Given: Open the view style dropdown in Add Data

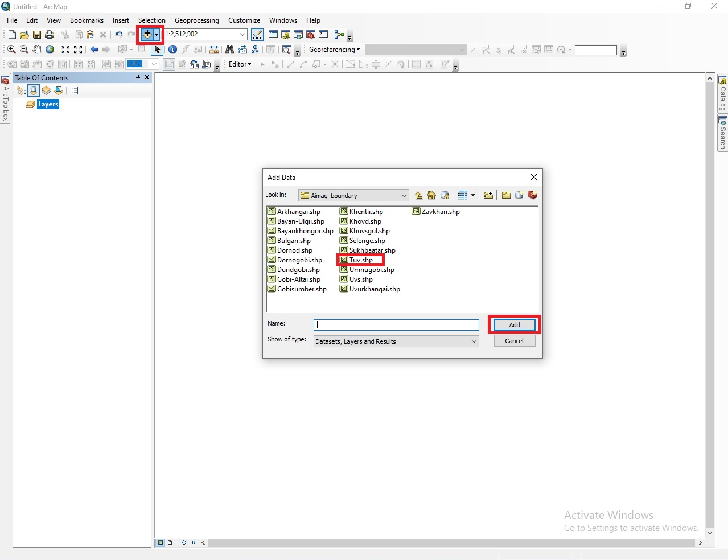Looking at the screenshot, I should point(473,195).
